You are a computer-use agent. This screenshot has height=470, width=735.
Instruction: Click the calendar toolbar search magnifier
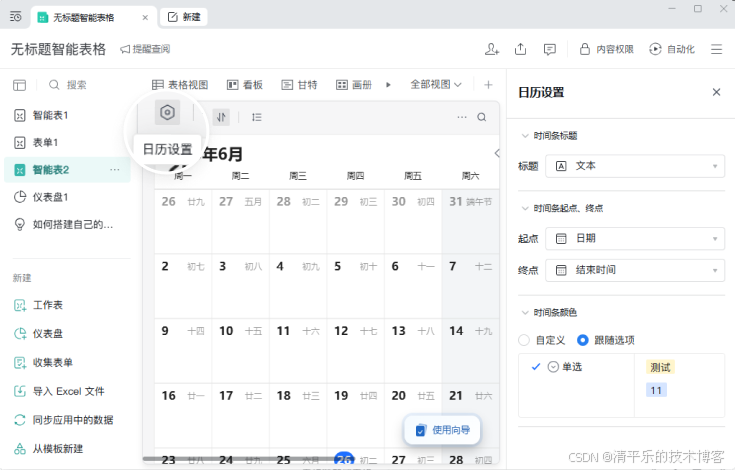coord(482,117)
